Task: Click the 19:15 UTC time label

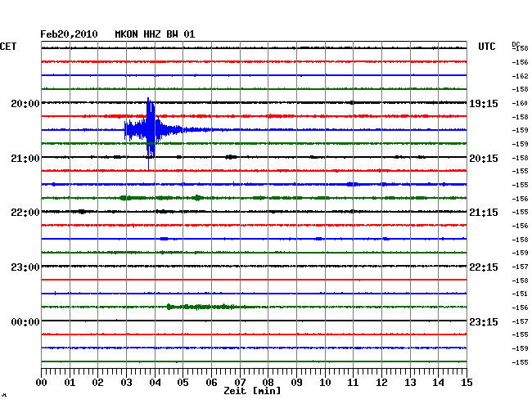Action: [x=484, y=103]
